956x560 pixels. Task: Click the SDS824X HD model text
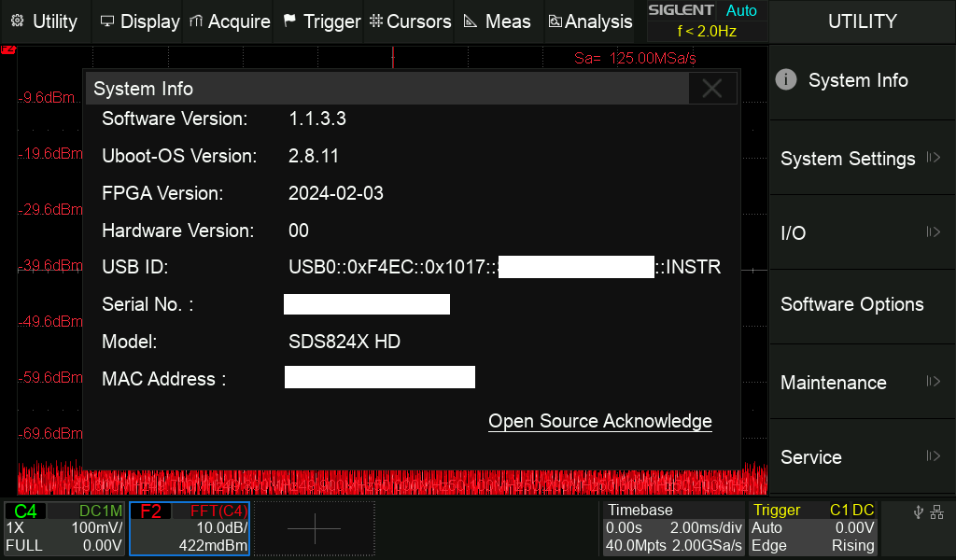point(344,342)
